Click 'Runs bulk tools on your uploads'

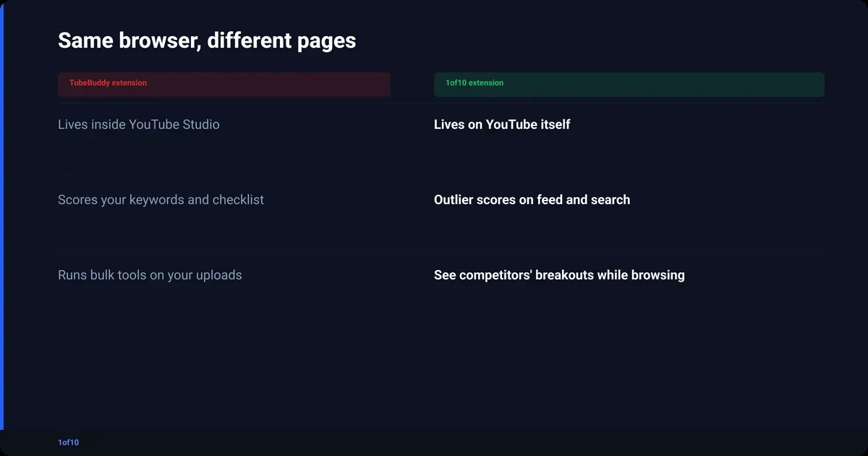pyautogui.click(x=150, y=275)
